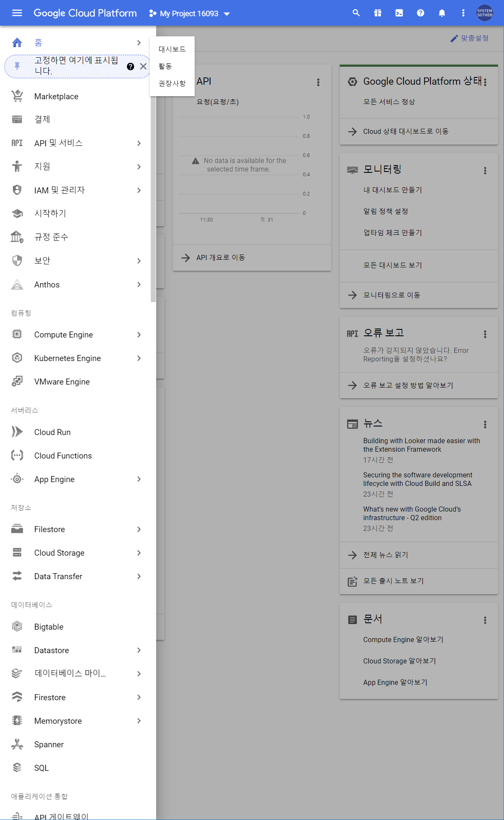The width and height of the screenshot is (504, 820).
Task: Expand App Engine submenu arrow
Action: click(139, 480)
